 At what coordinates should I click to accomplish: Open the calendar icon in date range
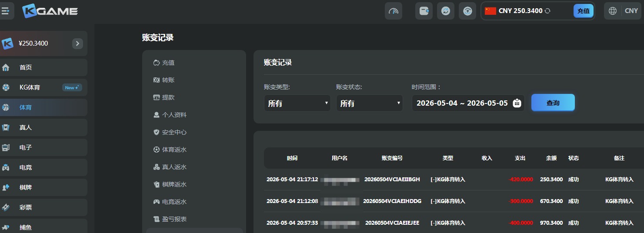tap(517, 103)
